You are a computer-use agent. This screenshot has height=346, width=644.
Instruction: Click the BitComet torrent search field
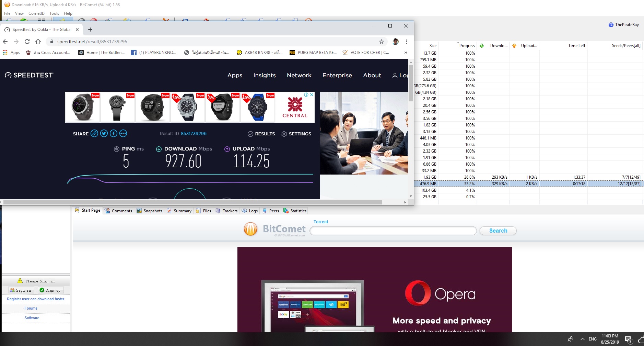tap(393, 231)
